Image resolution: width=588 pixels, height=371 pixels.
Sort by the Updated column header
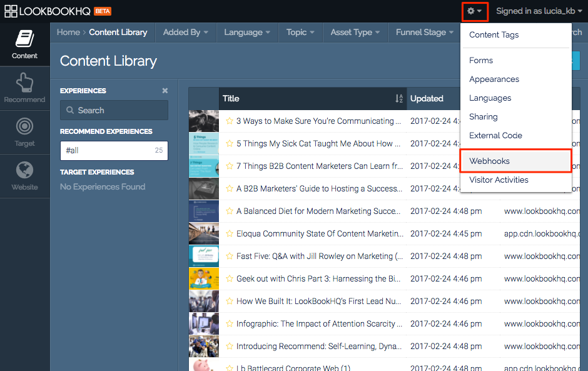coord(427,98)
